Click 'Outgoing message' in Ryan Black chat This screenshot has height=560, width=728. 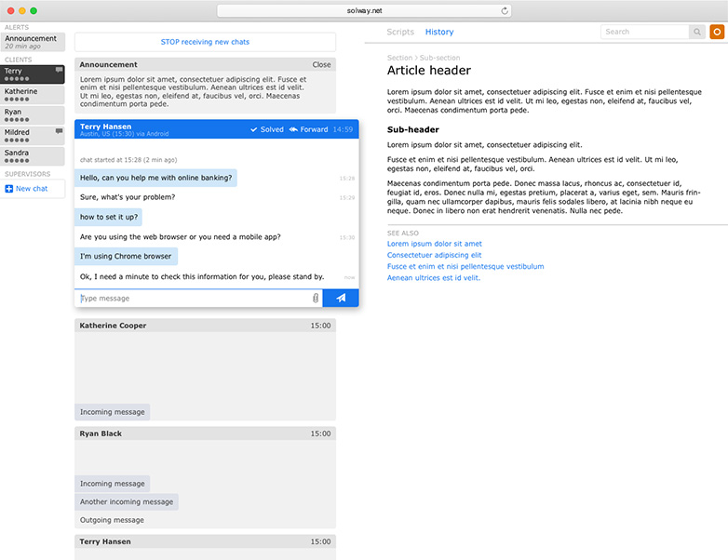pos(112,520)
